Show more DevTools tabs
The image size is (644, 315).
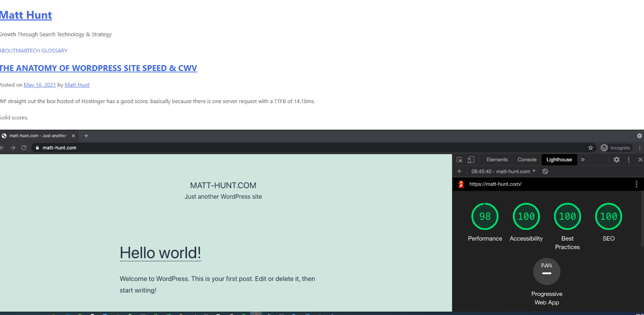pos(582,160)
